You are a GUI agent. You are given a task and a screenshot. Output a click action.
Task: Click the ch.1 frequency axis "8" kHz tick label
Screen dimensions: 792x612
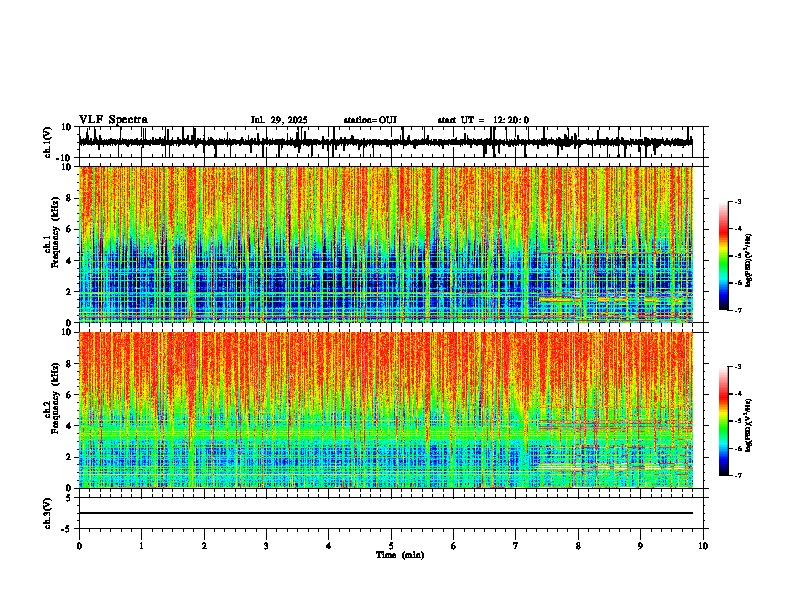coord(69,198)
